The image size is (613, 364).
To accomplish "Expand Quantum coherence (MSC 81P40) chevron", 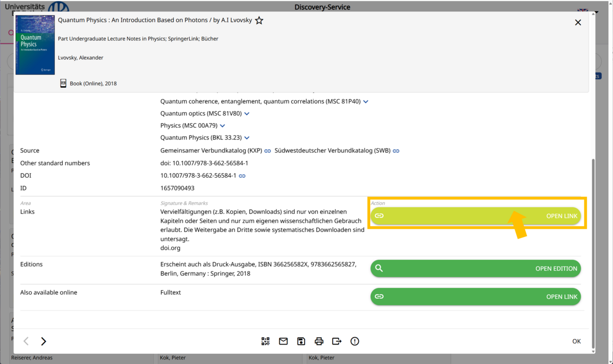I will pyautogui.click(x=366, y=102).
